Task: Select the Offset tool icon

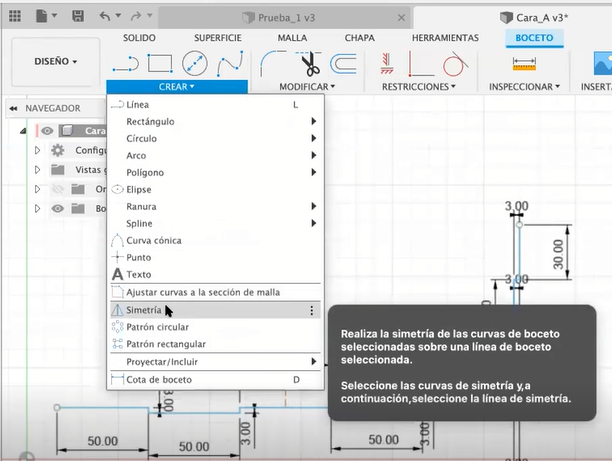Action: [343, 64]
